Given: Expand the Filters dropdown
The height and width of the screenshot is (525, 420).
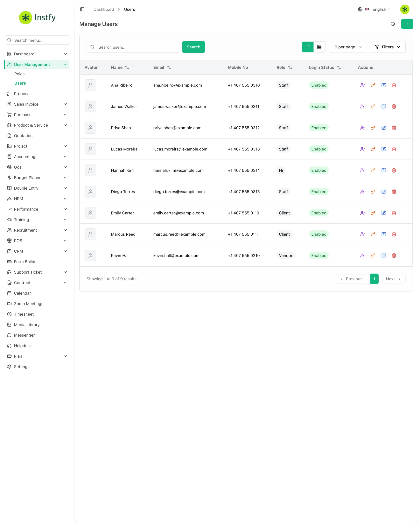Looking at the screenshot, I should (x=387, y=47).
